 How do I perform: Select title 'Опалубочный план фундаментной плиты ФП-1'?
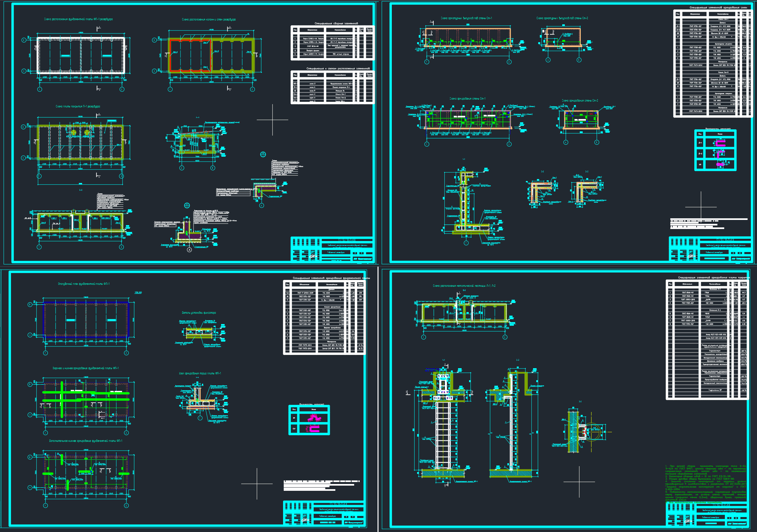coord(84,284)
